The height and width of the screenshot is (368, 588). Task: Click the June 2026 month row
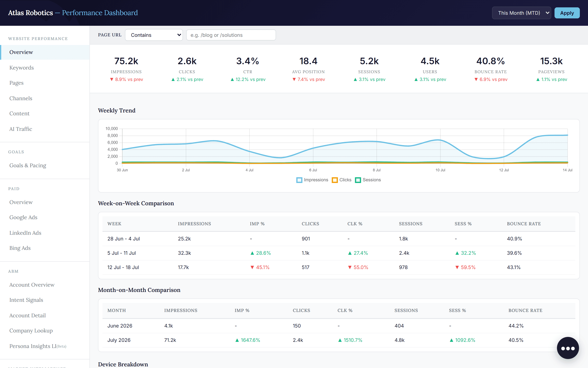[x=339, y=326]
